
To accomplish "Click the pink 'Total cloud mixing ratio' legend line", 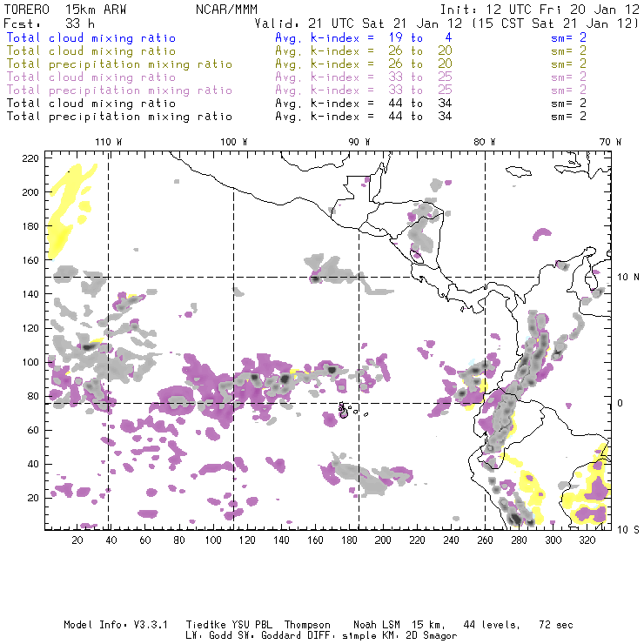I will 91,77.
